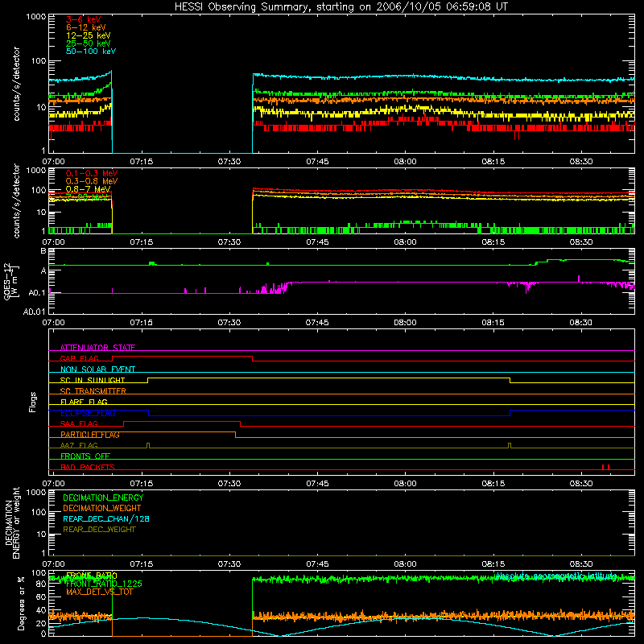Viewport: 644px width, 644px height.
Task: Select the NON_SOLAR_EVENT flag label
Action: pos(97,369)
